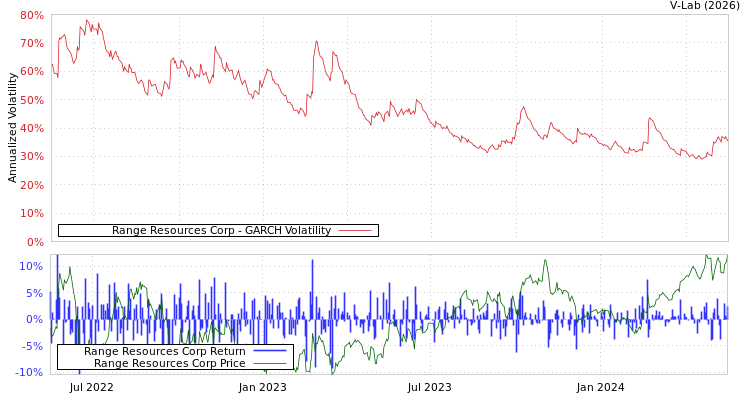Click the 70% volatility axis label
This screenshot has height=400, width=750.
tap(31, 44)
